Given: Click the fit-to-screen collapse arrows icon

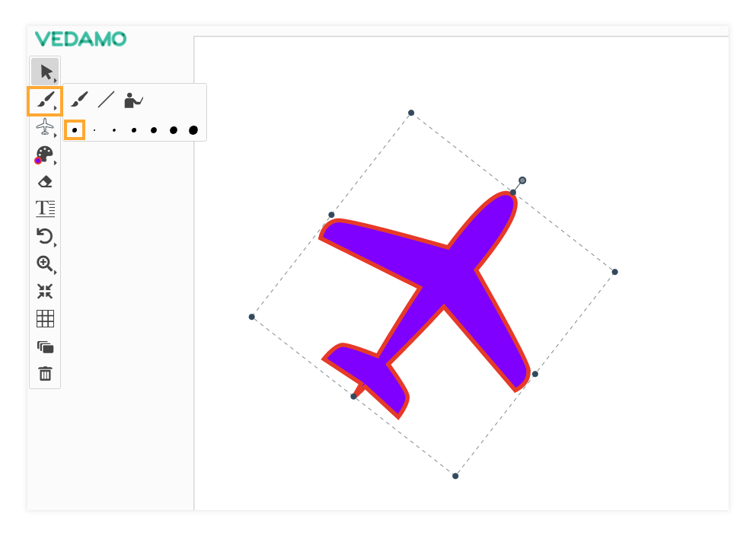Looking at the screenshot, I should [x=46, y=291].
